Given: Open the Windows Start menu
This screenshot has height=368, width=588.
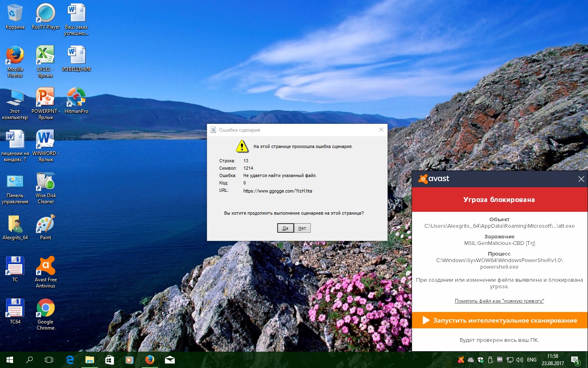Looking at the screenshot, I should click(x=10, y=360).
